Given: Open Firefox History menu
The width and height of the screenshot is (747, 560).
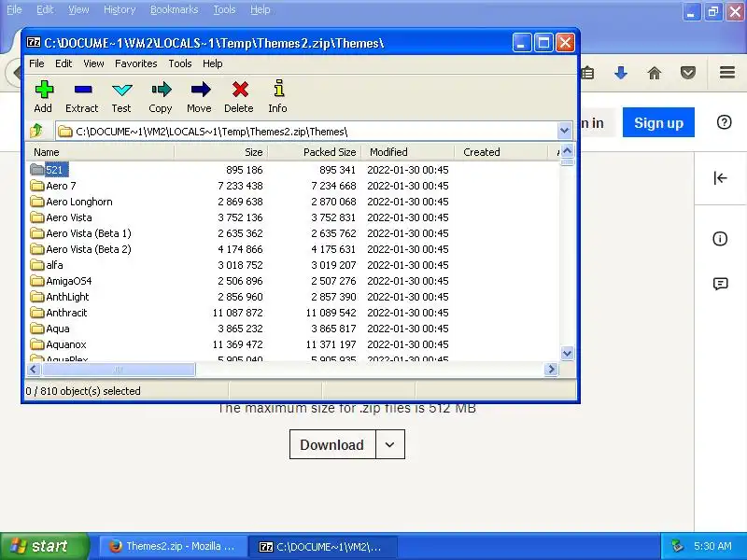Looking at the screenshot, I should coord(120,9).
